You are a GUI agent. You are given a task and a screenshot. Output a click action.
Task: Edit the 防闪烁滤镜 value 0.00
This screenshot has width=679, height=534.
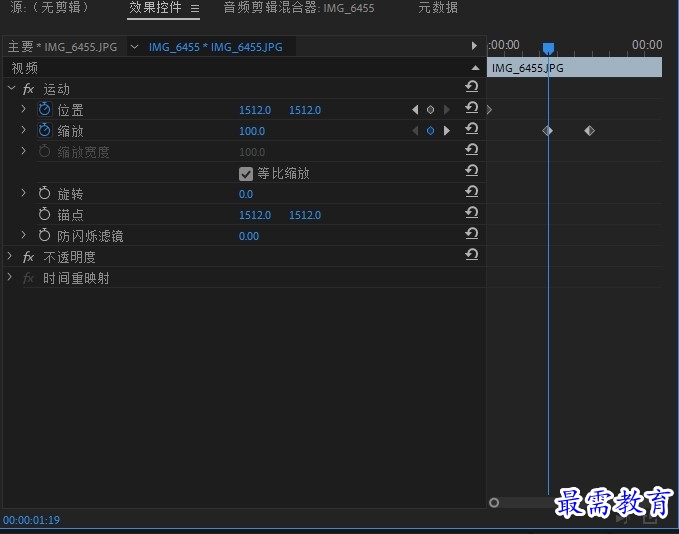(x=249, y=236)
